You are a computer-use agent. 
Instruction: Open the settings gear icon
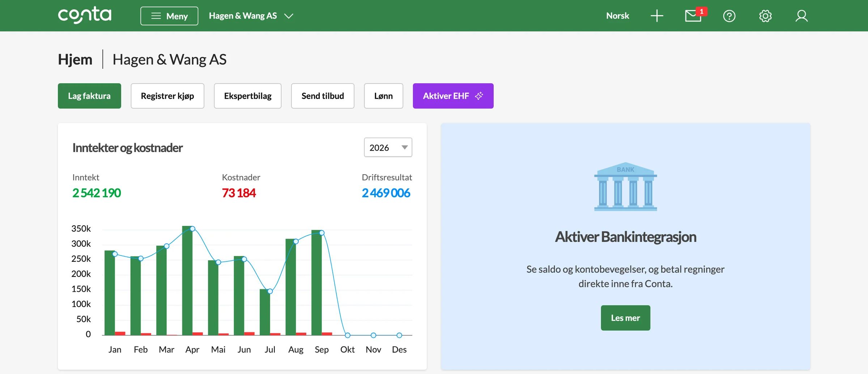point(765,16)
